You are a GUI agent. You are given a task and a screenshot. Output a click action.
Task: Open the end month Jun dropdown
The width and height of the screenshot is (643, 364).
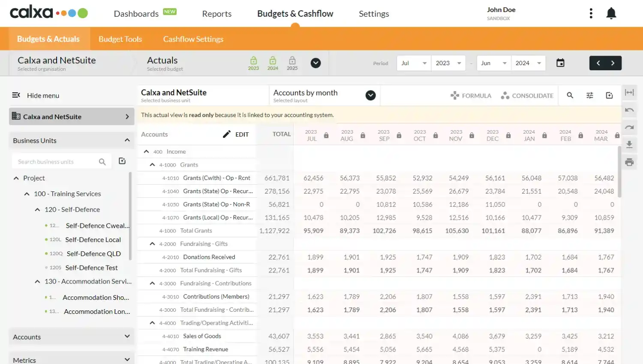tap(493, 63)
